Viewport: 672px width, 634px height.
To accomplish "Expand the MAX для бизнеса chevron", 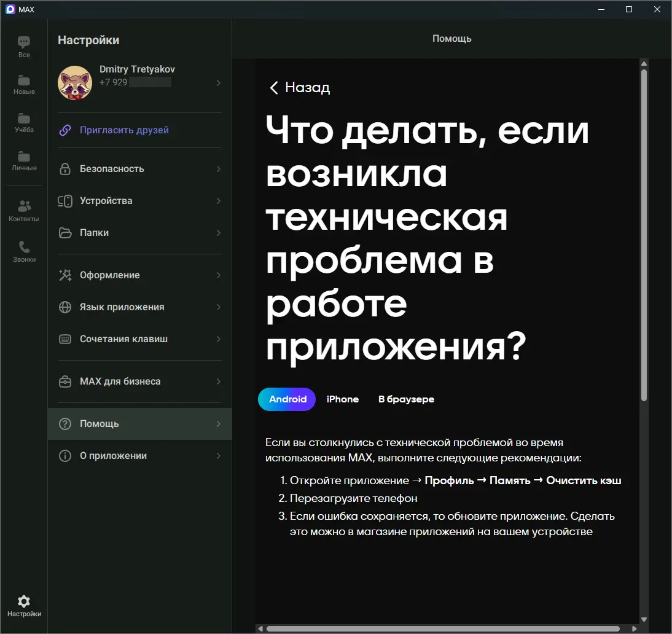I will coord(219,382).
